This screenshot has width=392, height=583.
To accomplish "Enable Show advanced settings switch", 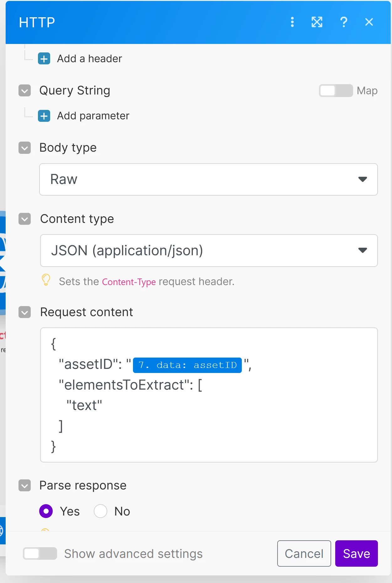I will coord(40,553).
